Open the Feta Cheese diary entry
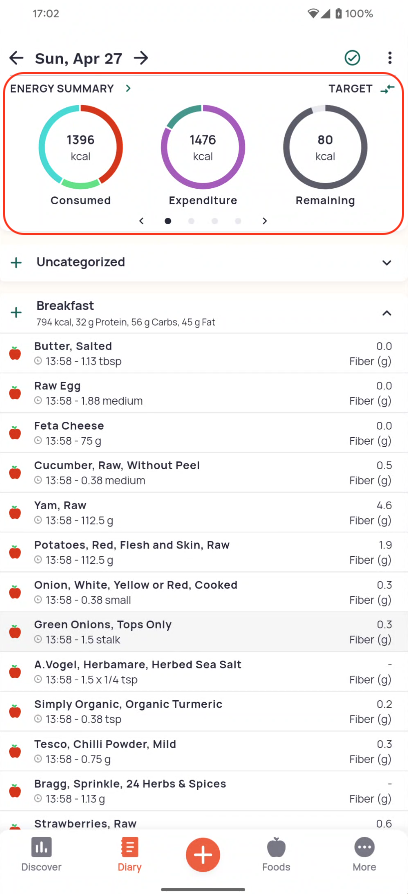408x894 pixels. [204, 433]
